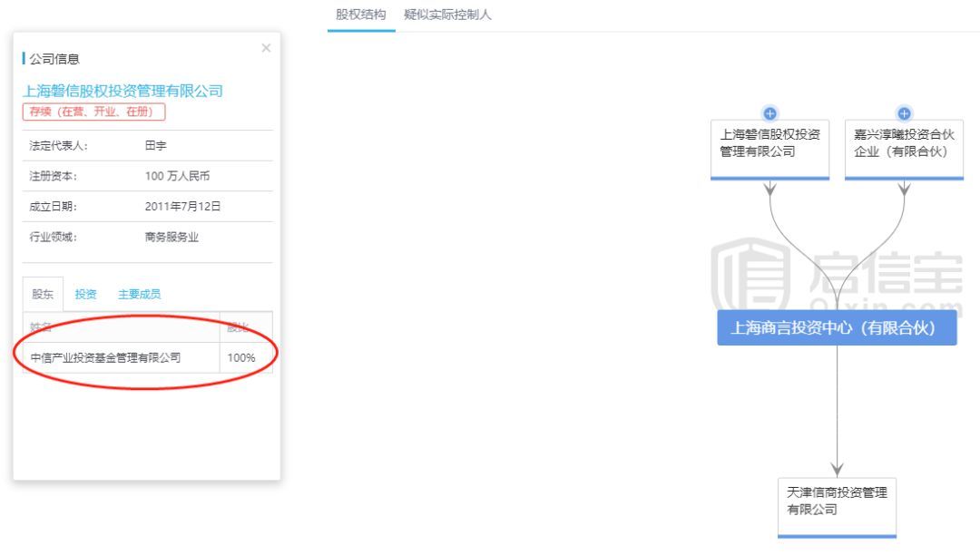Expand plus icon above 上海磐信股权投资管理有限公司 node
Screen dimensions: 980x555
pos(770,113)
